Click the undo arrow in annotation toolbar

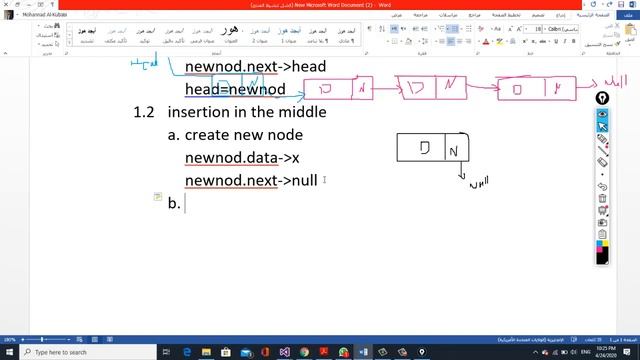pos(602,187)
